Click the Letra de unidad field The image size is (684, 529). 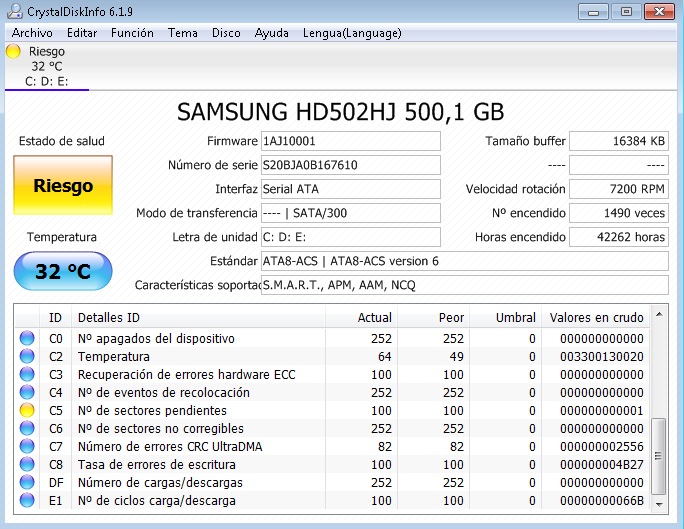pyautogui.click(x=351, y=237)
